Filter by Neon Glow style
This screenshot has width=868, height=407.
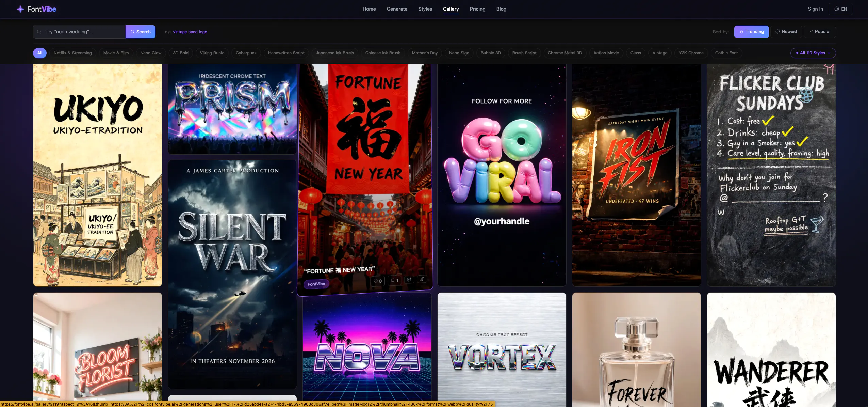click(151, 53)
